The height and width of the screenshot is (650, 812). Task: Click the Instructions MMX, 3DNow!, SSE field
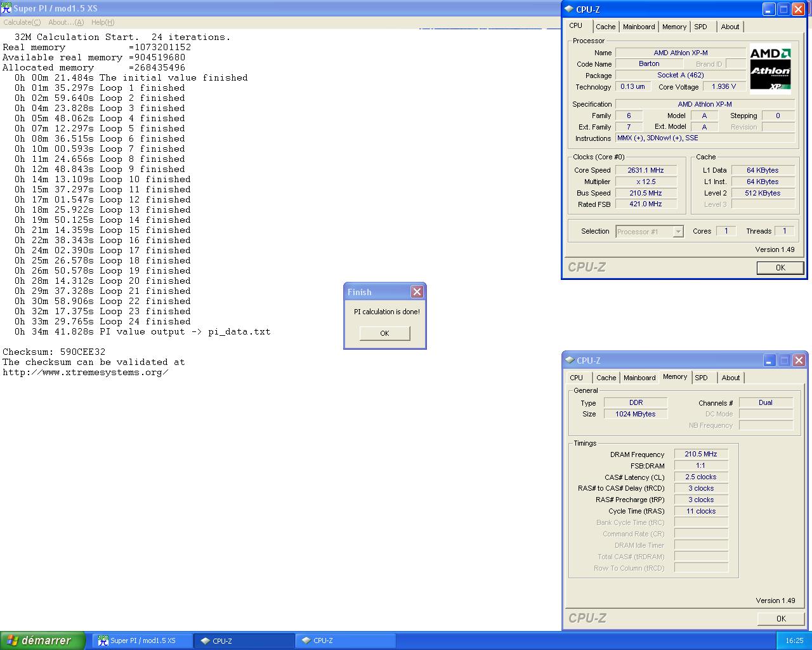pos(705,138)
